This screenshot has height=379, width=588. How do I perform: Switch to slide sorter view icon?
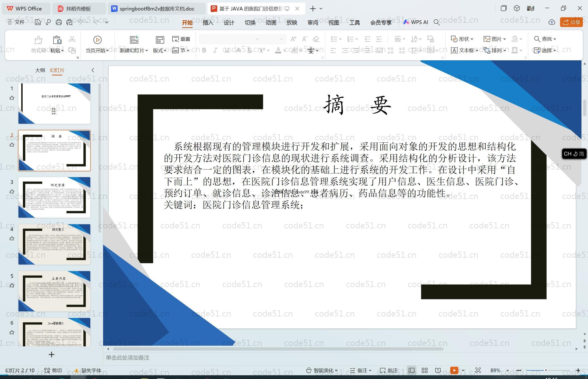tap(424, 370)
